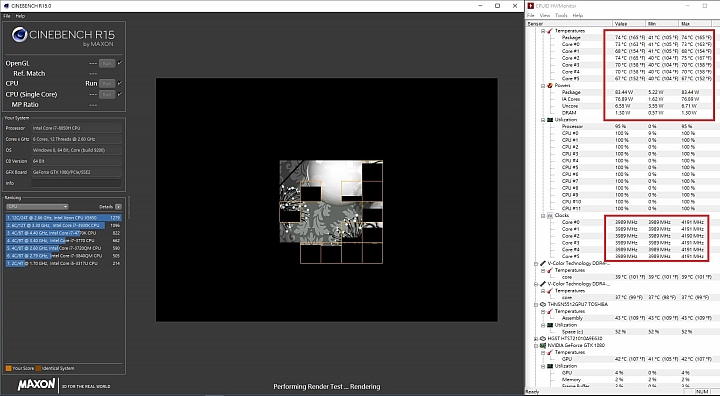Image resolution: width=720 pixels, height=396 pixels.
Task: Click the THNSN5512GPU7 TOSHIBA drive icon
Action: (543, 304)
